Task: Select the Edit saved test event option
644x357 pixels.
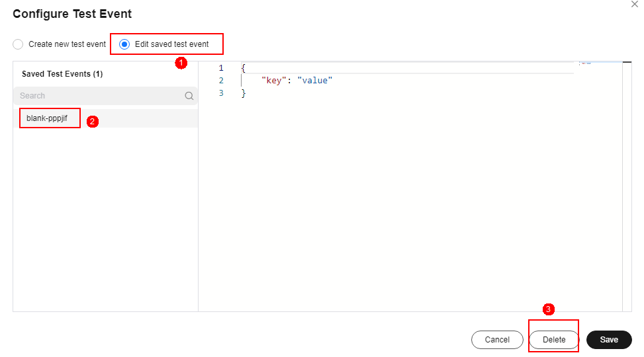Action: pyautogui.click(x=164, y=44)
